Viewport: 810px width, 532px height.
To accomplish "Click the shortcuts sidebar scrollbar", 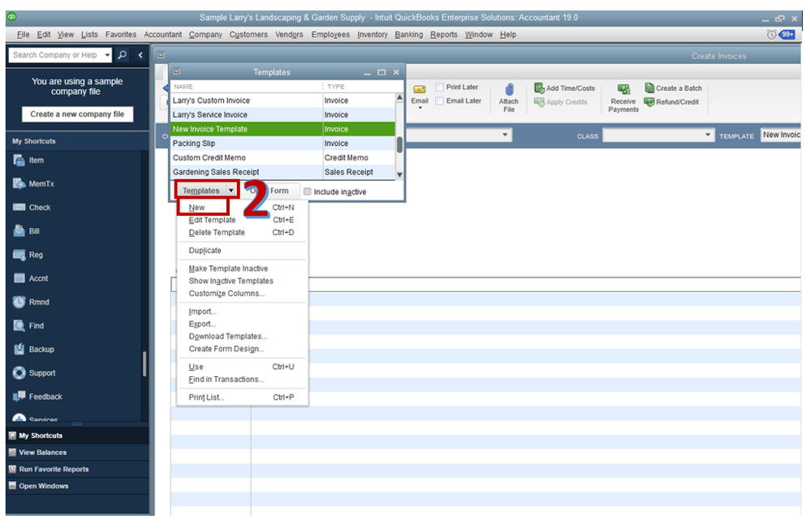I will 144,364.
